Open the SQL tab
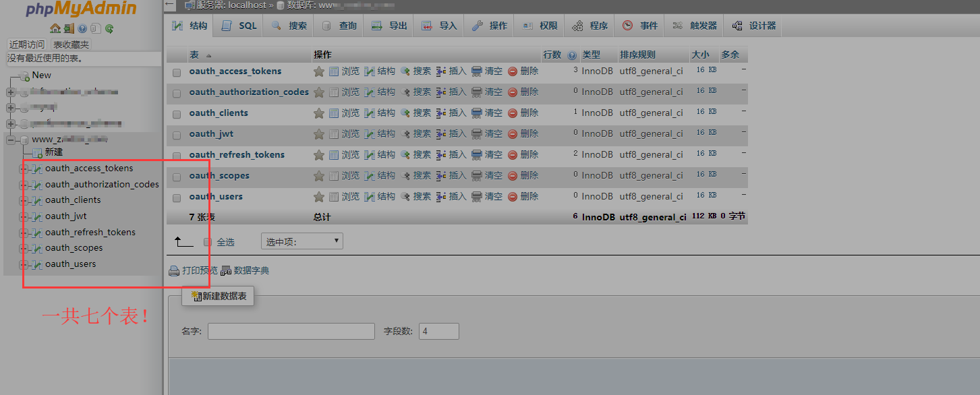Viewport: 980px width, 395px height. pyautogui.click(x=239, y=26)
